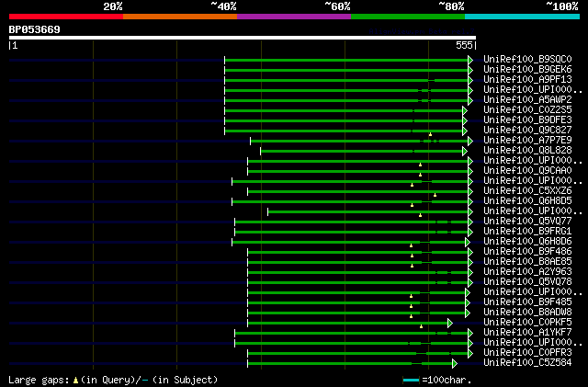This screenshot has width=588, height=387.
Task: Click the green alignment bar for C5XXZ6
Action: [357, 192]
